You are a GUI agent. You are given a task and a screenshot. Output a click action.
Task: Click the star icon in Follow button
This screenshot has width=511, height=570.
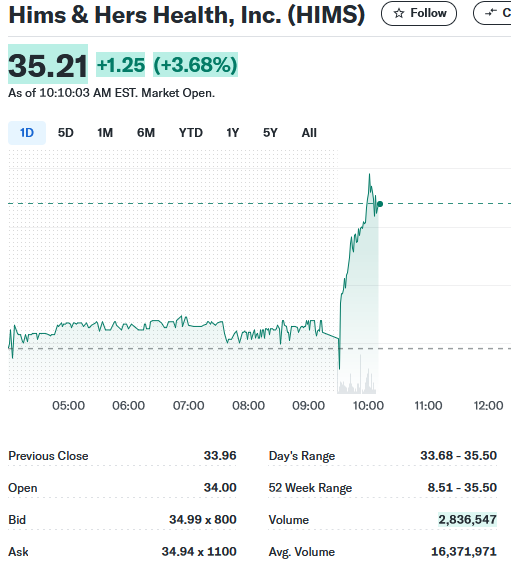[x=399, y=13]
